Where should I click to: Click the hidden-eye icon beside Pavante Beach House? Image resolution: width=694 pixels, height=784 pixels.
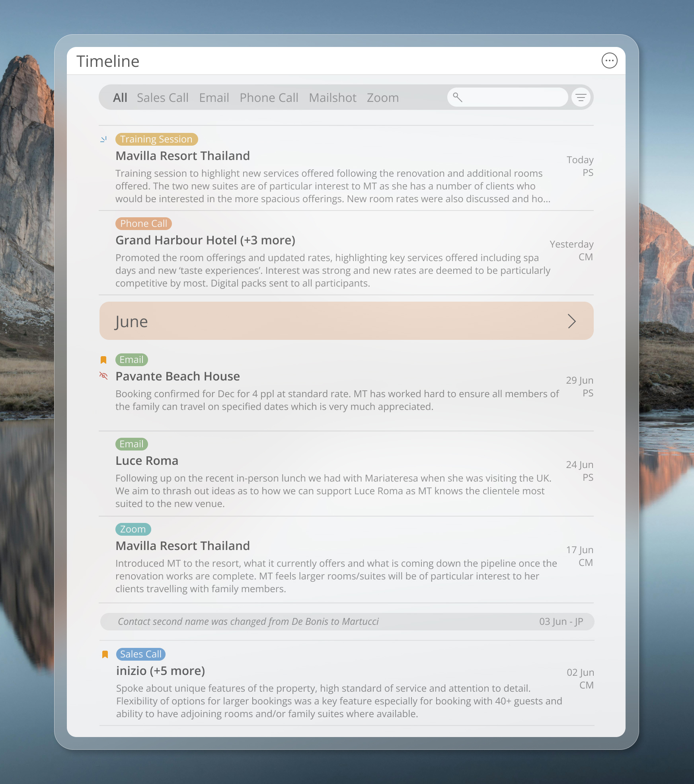[104, 376]
